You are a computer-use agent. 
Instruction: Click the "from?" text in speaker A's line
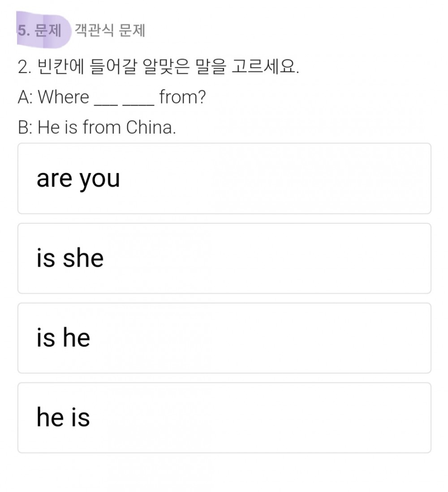click(182, 97)
